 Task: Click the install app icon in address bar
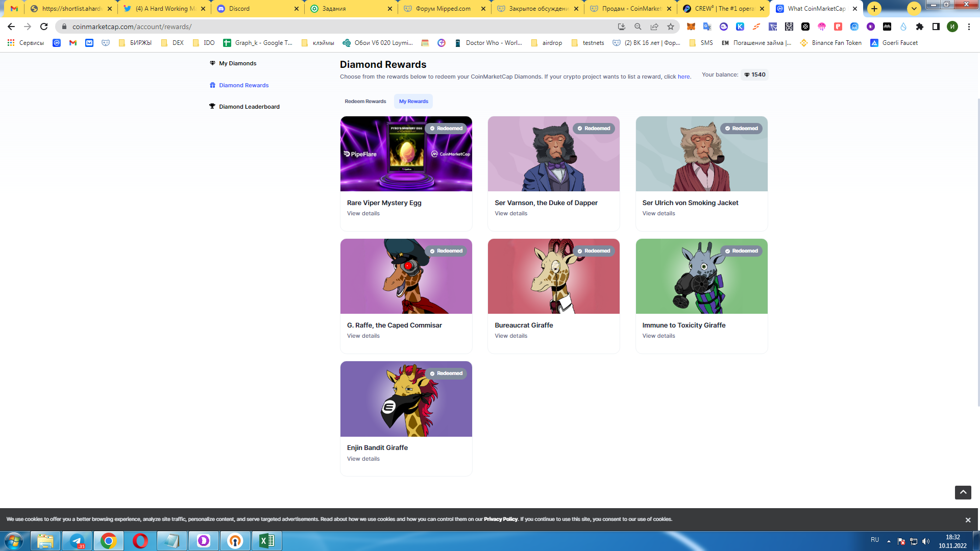[622, 27]
